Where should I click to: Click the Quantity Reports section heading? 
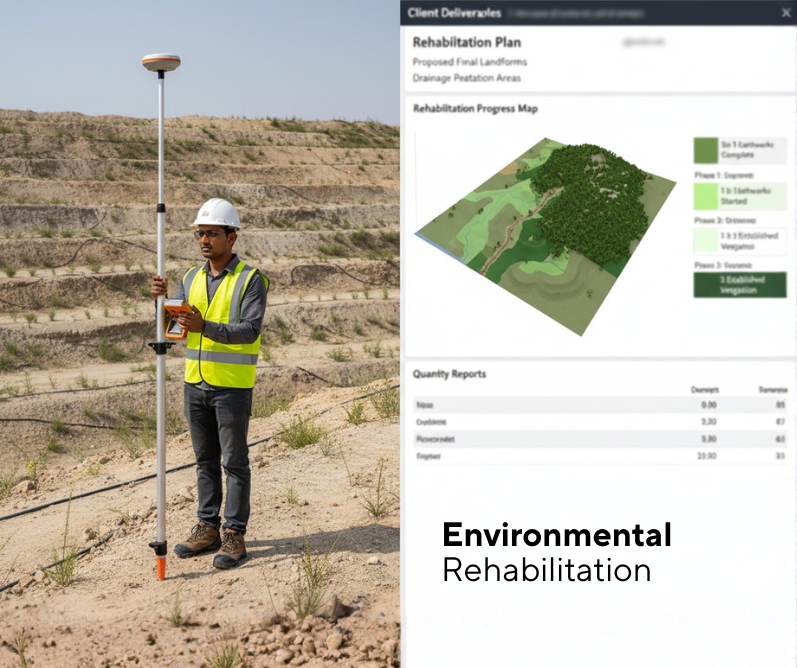[x=449, y=374]
